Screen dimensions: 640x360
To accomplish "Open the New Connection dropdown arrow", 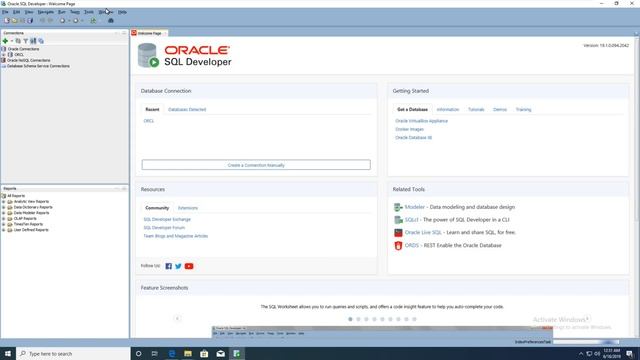I will [11, 41].
